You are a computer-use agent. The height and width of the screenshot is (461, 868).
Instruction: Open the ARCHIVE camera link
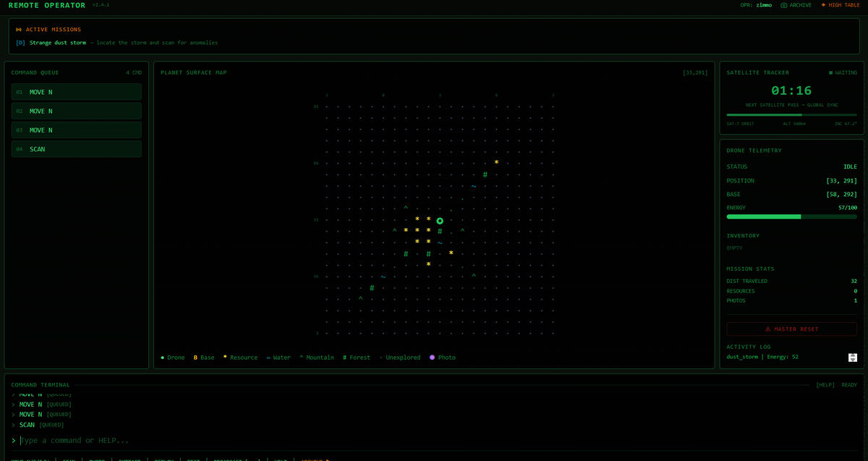(796, 5)
